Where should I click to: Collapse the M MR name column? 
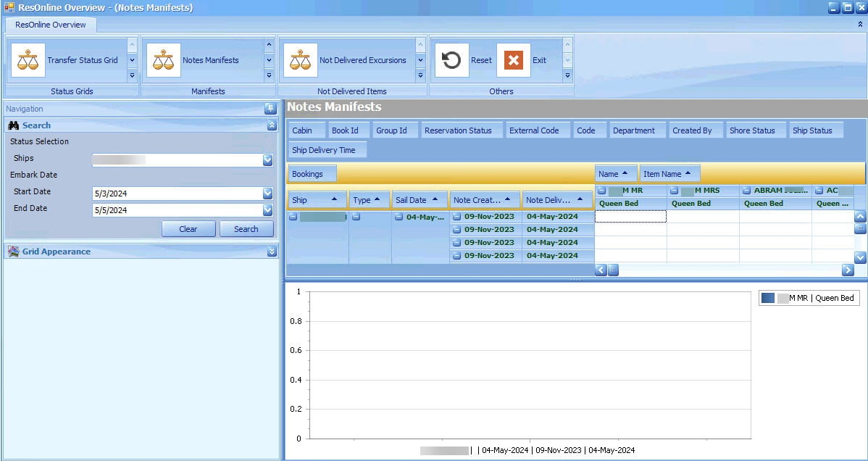[602, 191]
